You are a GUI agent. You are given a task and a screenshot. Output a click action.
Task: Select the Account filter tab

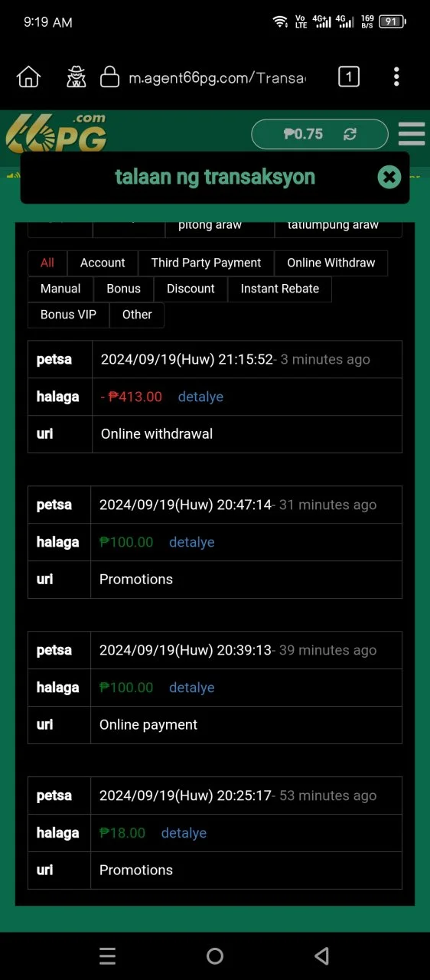pos(103,263)
